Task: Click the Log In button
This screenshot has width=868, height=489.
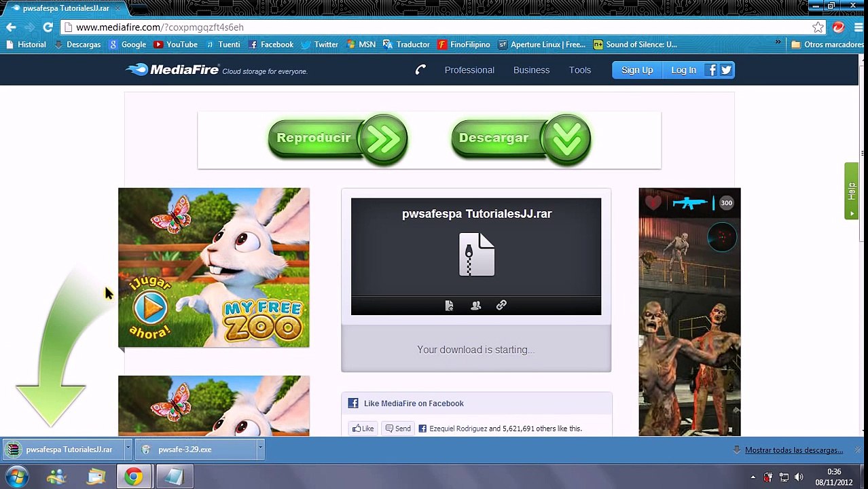Action: [x=683, y=70]
